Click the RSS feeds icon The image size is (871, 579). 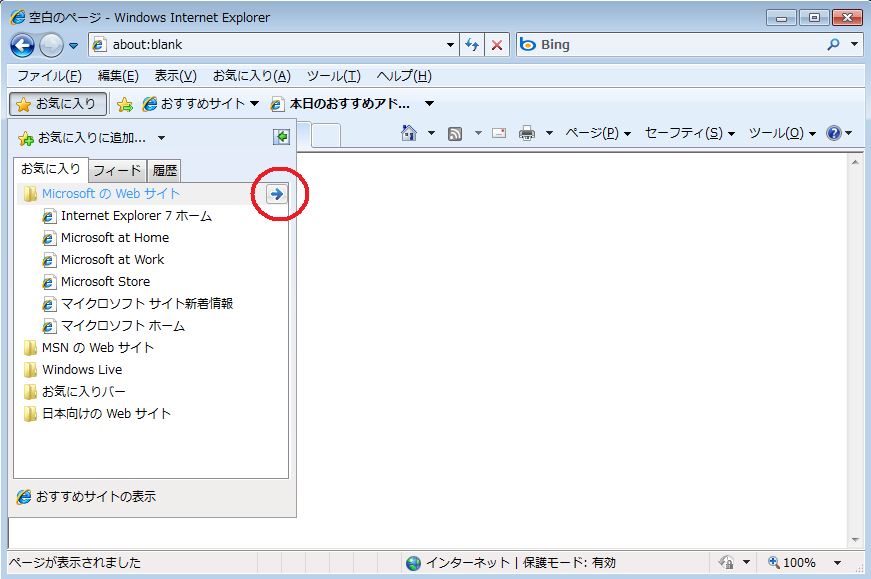tap(455, 133)
